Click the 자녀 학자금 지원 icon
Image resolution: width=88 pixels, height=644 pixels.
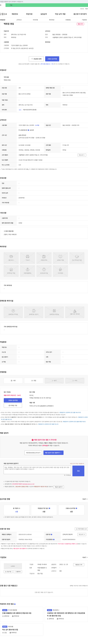[x=77, y=258]
